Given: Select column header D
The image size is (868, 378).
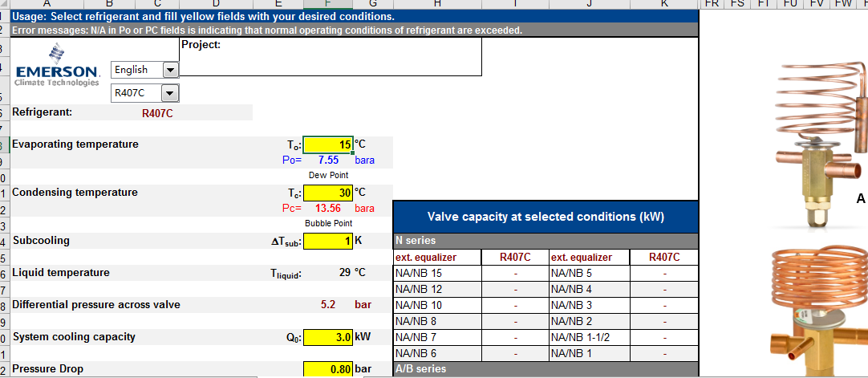Looking at the screenshot, I should [x=216, y=3].
